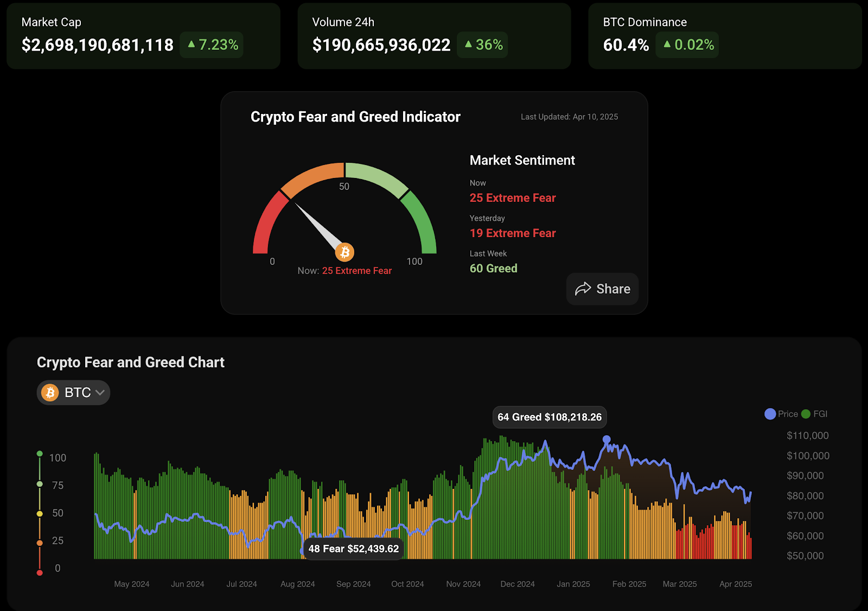
Task: Click BTC Dominance green up-triangle icon
Action: click(x=667, y=44)
